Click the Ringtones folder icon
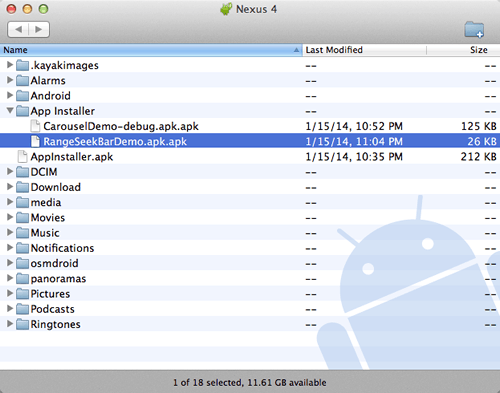Viewport: 500px width, 393px height. click(22, 324)
